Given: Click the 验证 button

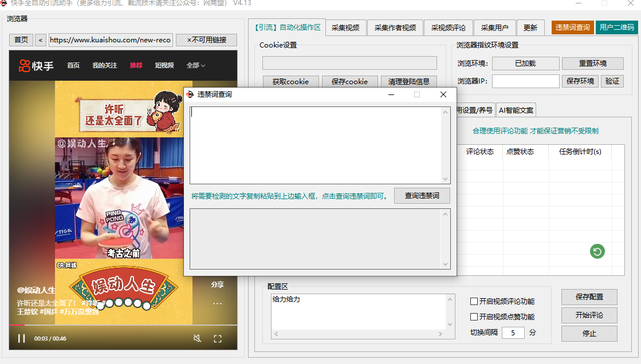Looking at the screenshot, I should pyautogui.click(x=612, y=81).
